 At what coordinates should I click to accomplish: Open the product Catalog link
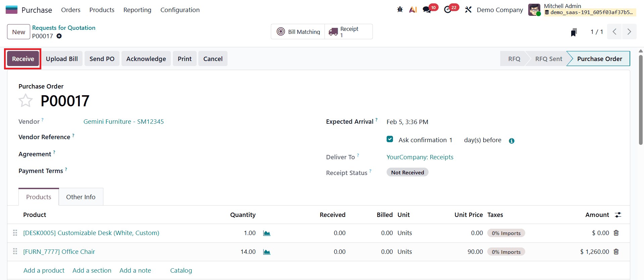pos(181,270)
